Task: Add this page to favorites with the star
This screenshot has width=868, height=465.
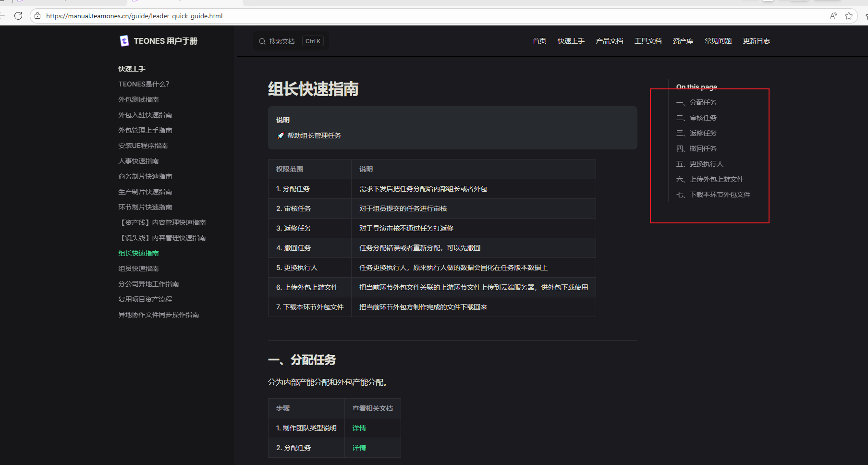Action: tap(849, 16)
